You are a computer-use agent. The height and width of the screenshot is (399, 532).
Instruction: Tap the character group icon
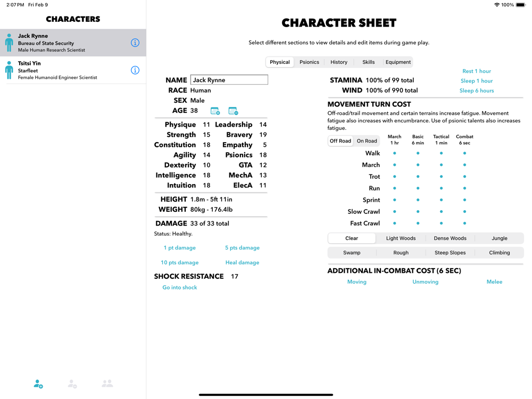tap(107, 384)
